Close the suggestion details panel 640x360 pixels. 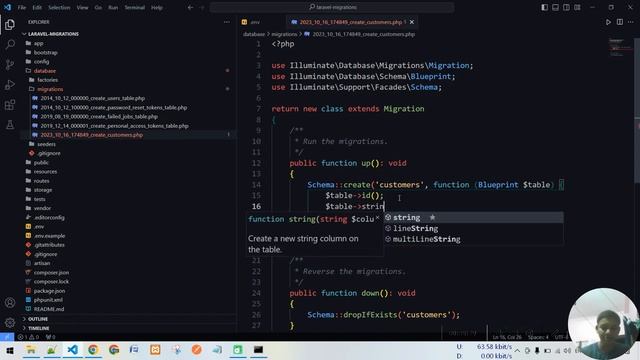[377, 218]
